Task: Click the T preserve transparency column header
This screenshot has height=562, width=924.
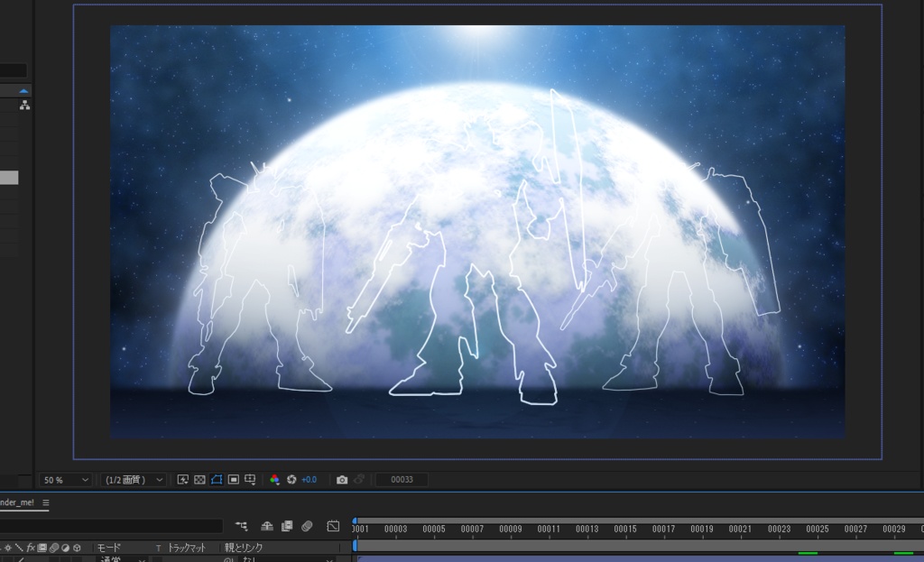Action: tap(158, 548)
